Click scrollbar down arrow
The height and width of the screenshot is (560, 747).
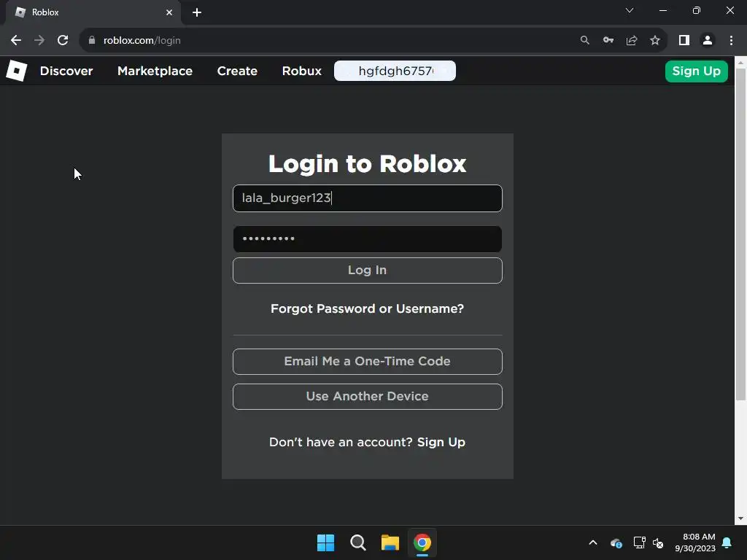741,518
